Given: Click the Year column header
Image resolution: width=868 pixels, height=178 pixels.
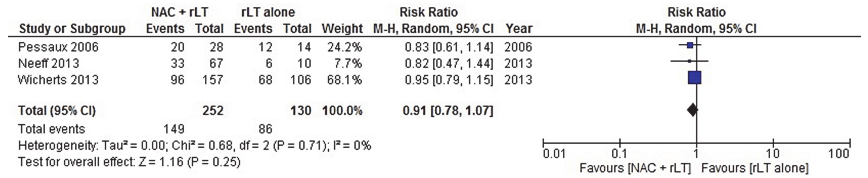Looking at the screenshot, I should (x=519, y=29).
